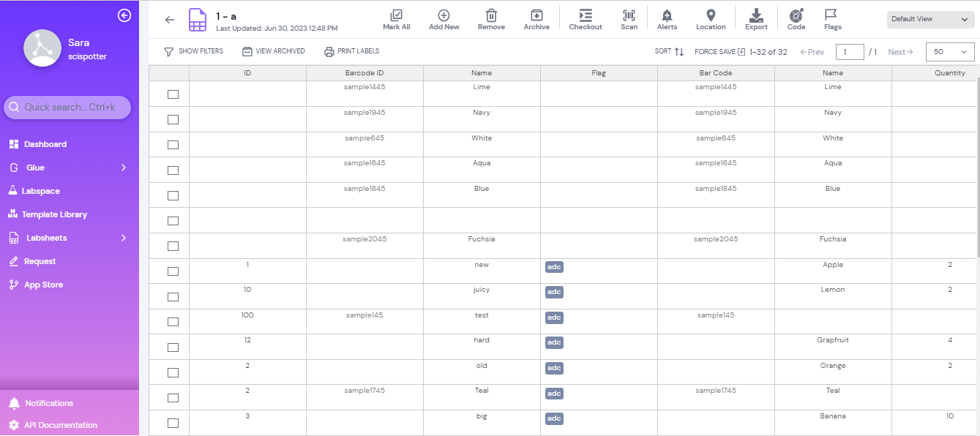
Task: Open the Default View dropdown
Action: click(x=929, y=18)
